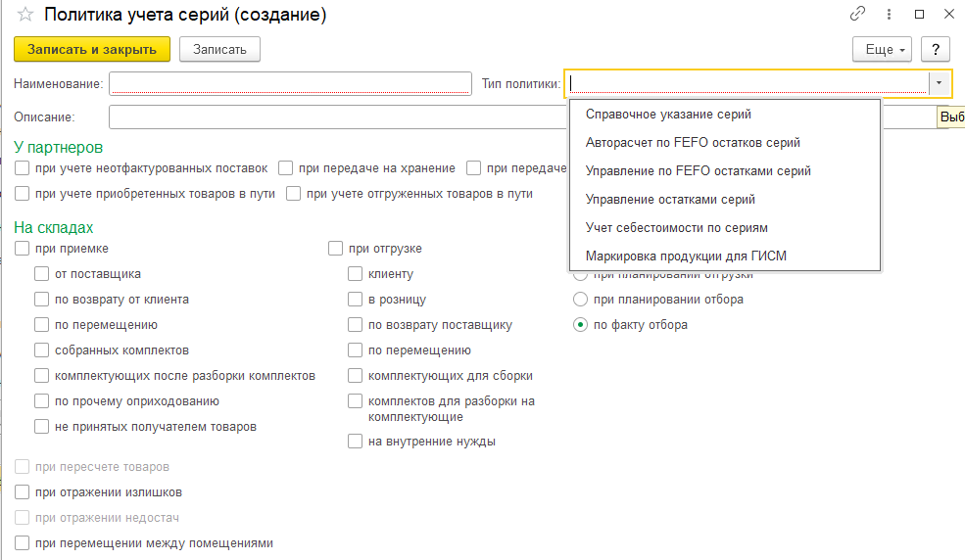965x560 pixels.
Task: Select Учет себестоимости по сериям
Action: (676, 228)
